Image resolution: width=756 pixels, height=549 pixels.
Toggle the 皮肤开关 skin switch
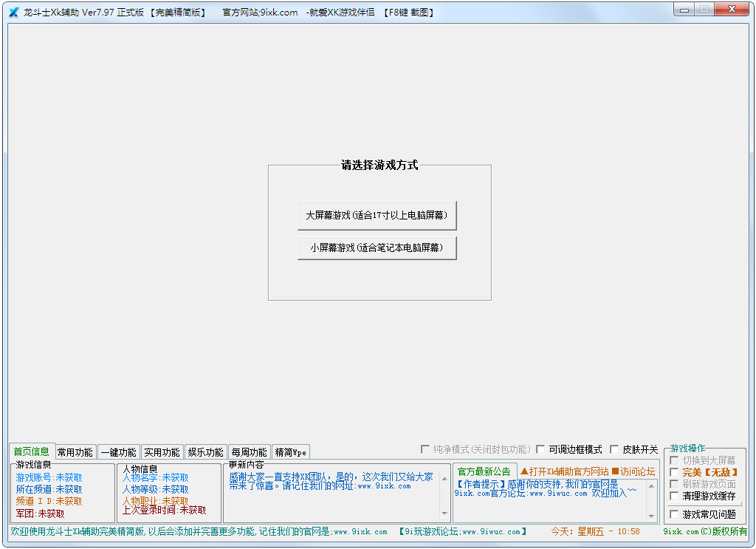click(x=616, y=448)
